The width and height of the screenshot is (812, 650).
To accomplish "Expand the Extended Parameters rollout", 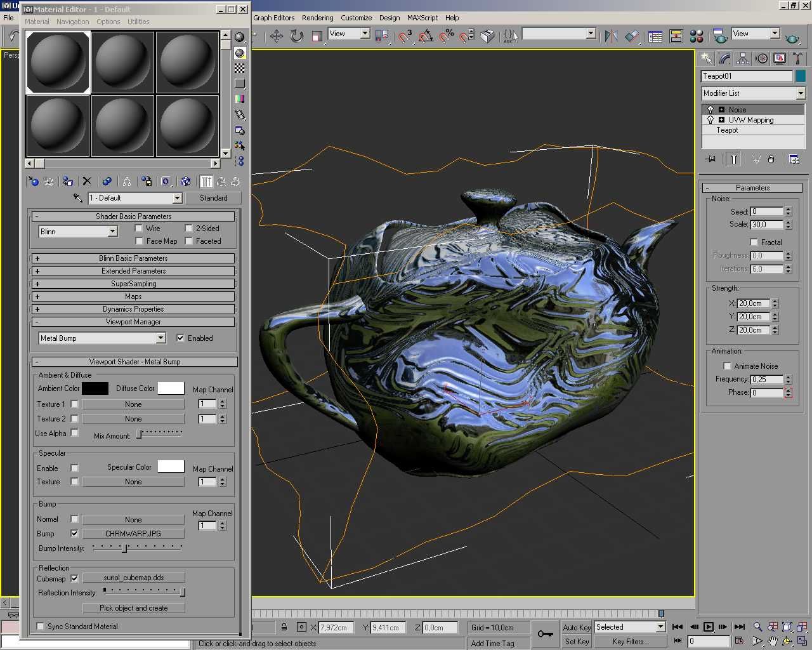I will click(x=133, y=271).
